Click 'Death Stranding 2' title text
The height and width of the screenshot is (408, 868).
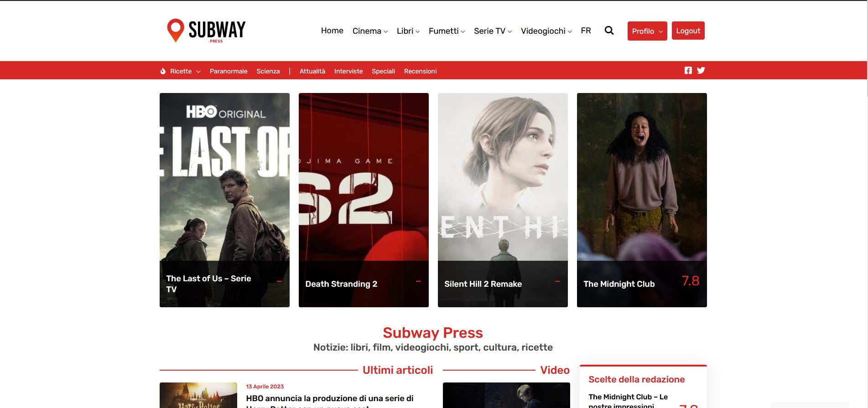pyautogui.click(x=341, y=284)
